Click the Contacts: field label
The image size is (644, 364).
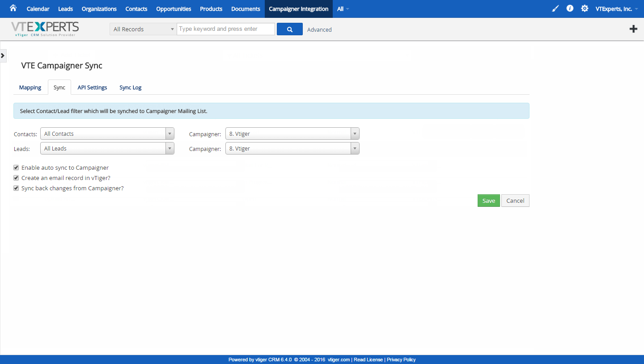click(25, 134)
